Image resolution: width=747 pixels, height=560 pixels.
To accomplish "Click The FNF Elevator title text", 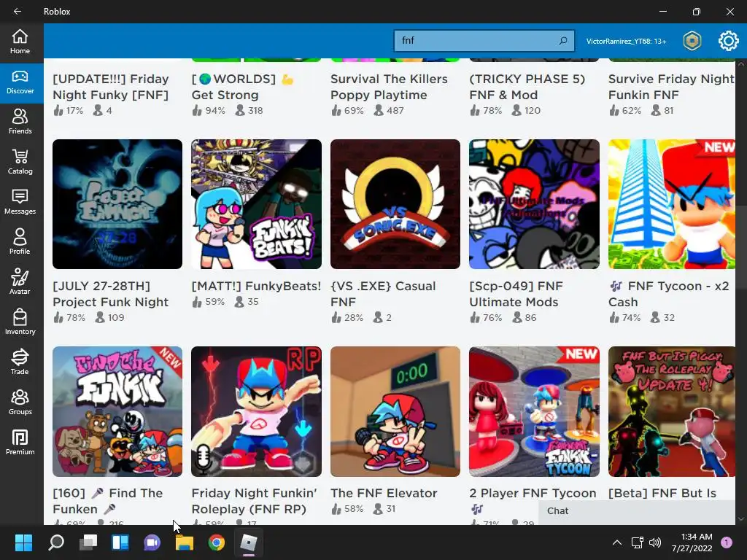I will tap(384, 493).
